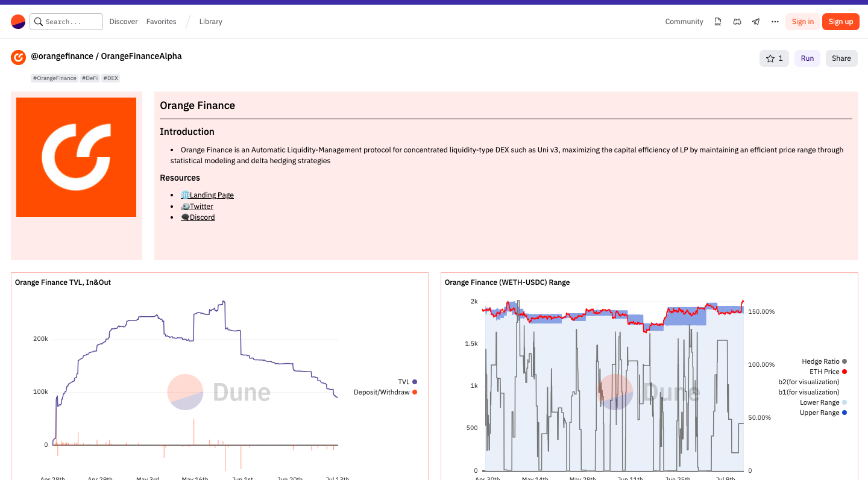Open the Community menu item
The width and height of the screenshot is (868, 480).
(684, 22)
